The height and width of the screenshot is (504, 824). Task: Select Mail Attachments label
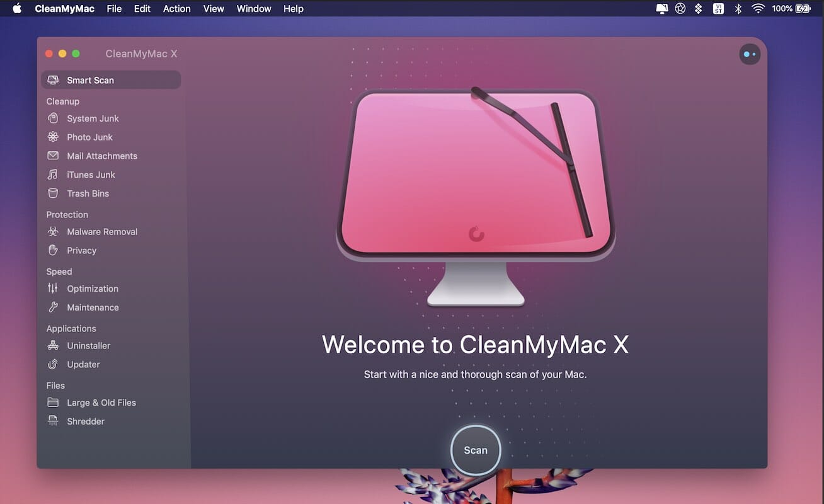click(102, 156)
